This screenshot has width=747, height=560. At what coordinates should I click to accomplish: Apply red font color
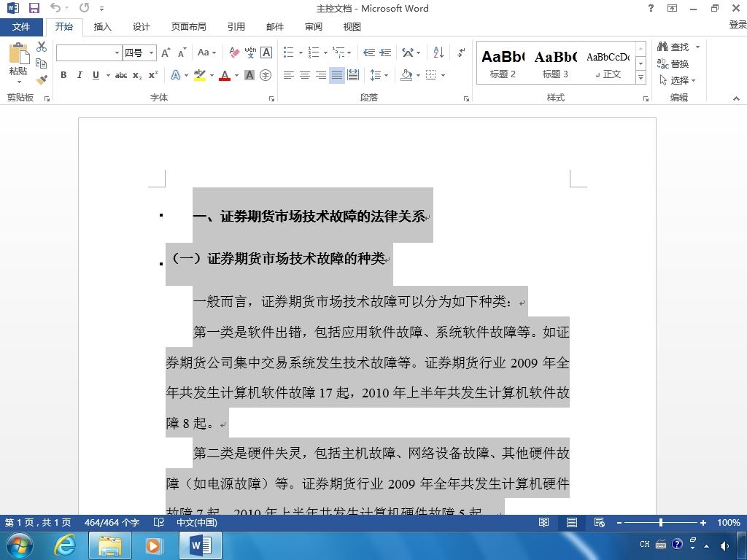[225, 75]
